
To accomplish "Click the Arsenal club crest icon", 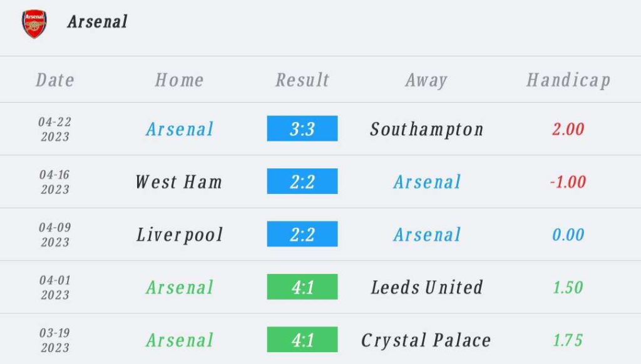I will click(x=34, y=23).
